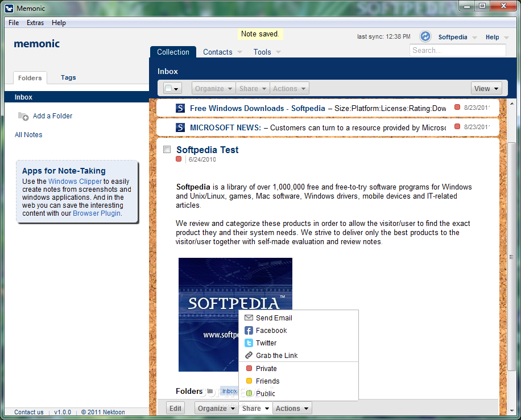Switch to the Collection tab
The height and width of the screenshot is (420, 521).
point(173,52)
